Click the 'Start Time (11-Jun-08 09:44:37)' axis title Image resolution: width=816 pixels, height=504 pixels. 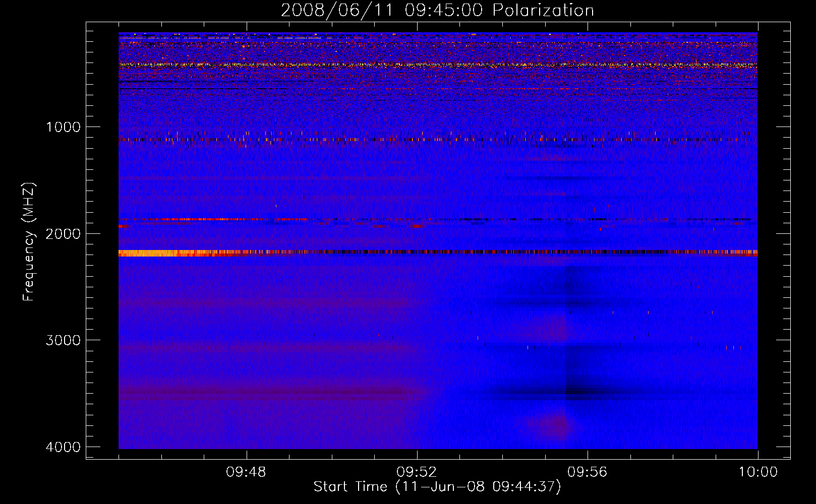tap(437, 487)
